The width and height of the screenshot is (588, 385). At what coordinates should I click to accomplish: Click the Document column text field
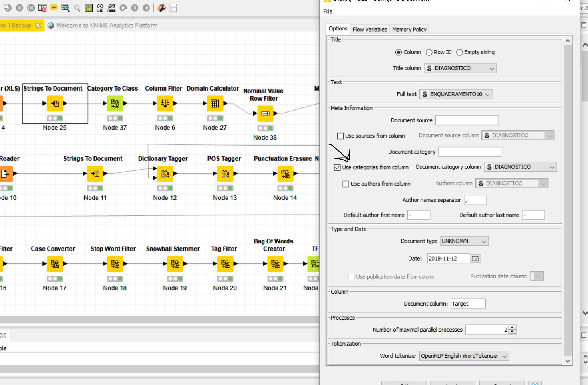coord(468,304)
